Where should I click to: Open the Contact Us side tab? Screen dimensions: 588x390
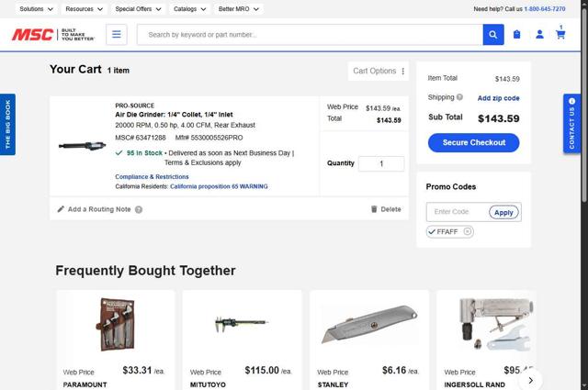(571, 124)
